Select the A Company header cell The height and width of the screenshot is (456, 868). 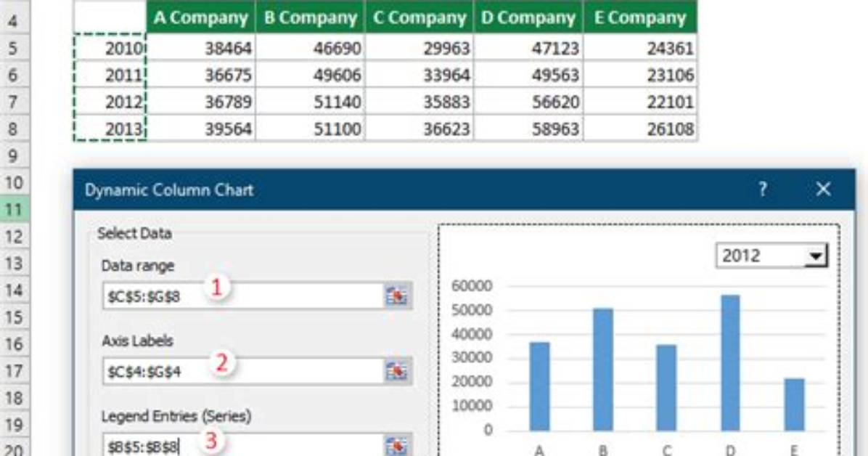click(x=201, y=17)
